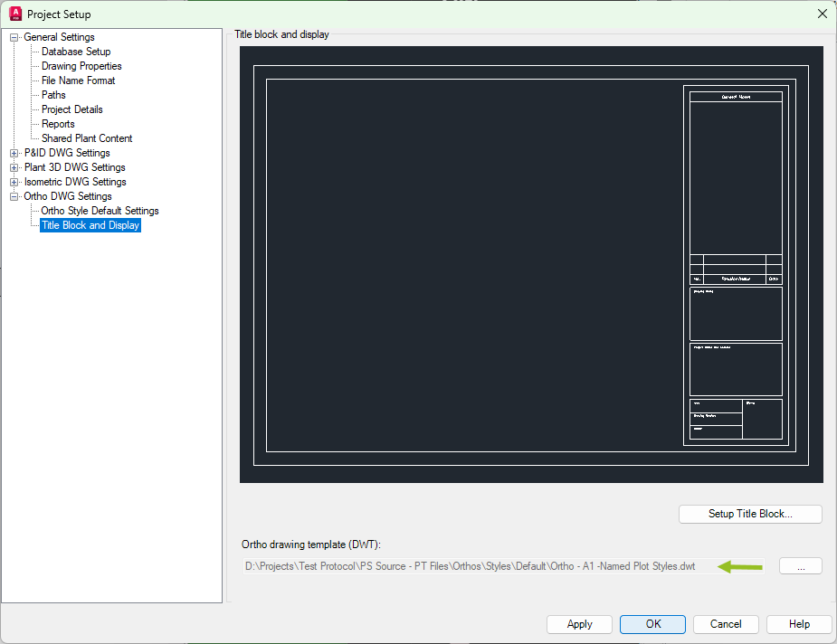837x644 pixels.
Task: Click the Ortho template path field
Action: pos(480,566)
